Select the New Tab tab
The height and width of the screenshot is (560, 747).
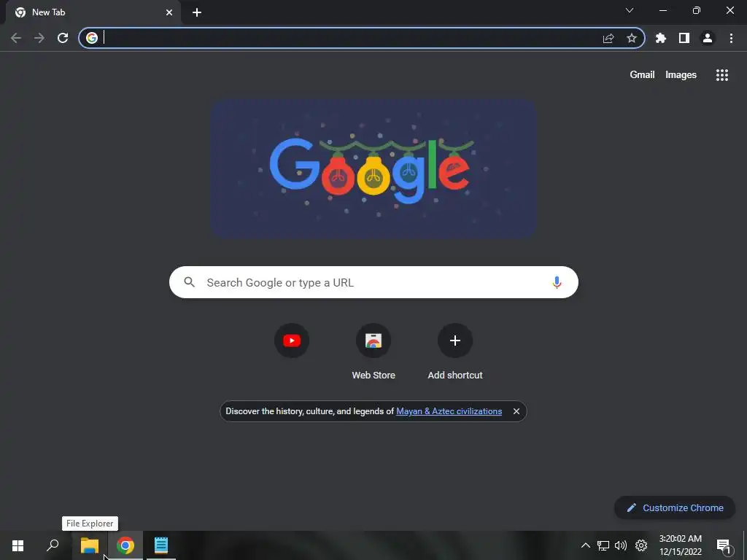pyautogui.click(x=93, y=12)
